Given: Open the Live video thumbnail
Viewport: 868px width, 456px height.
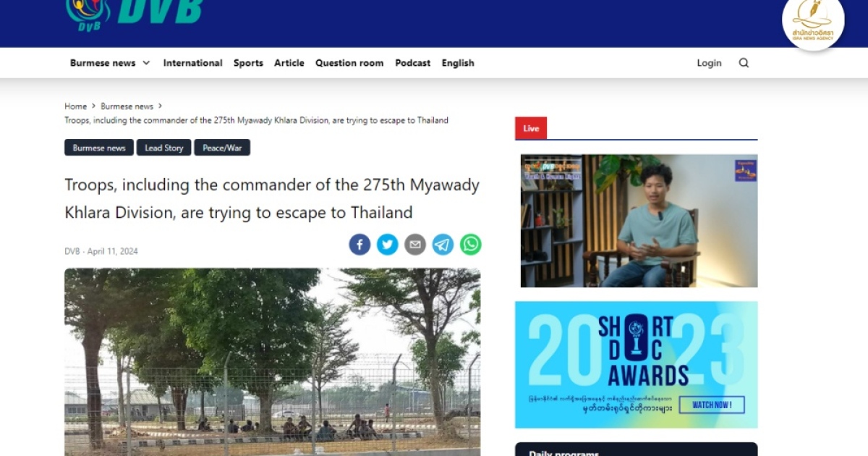Looking at the screenshot, I should (639, 221).
